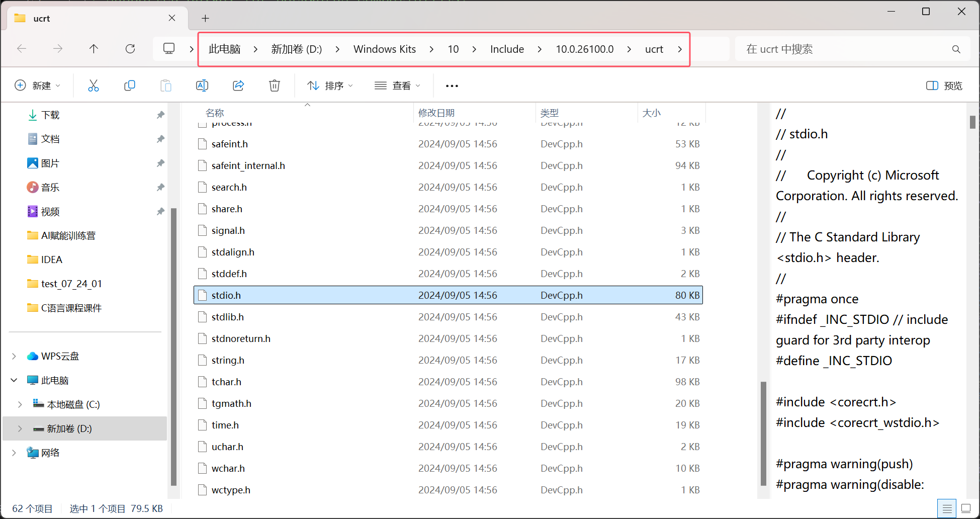Click chevron after Windows Kits in path

coord(432,49)
